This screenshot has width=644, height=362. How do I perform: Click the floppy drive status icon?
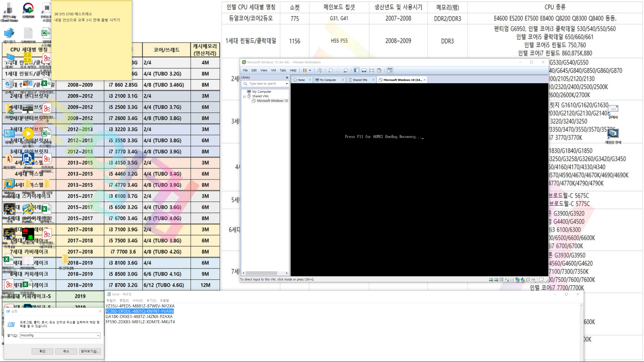(512, 280)
